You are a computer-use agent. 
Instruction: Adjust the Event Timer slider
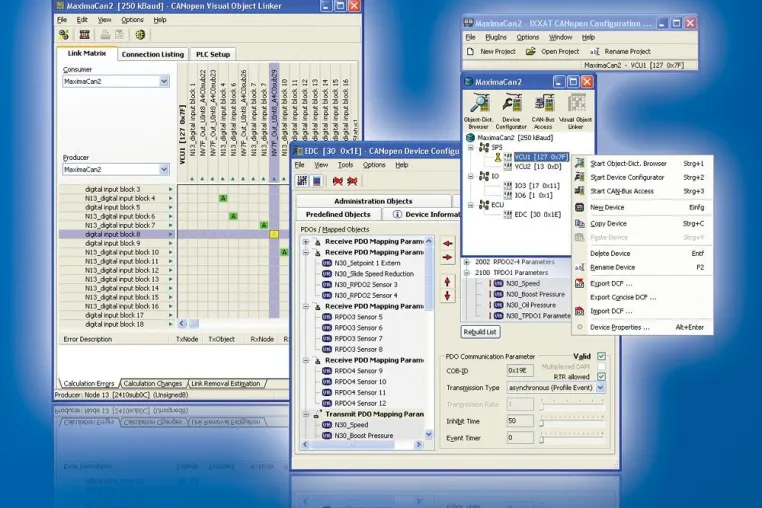pyautogui.click(x=541, y=439)
